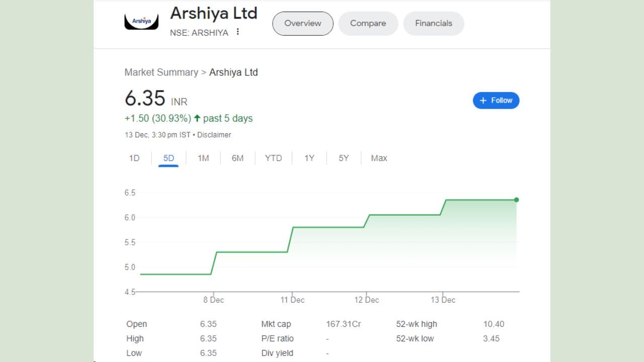Select the 5D time range
Screen dimensions: 644x362
169,158
